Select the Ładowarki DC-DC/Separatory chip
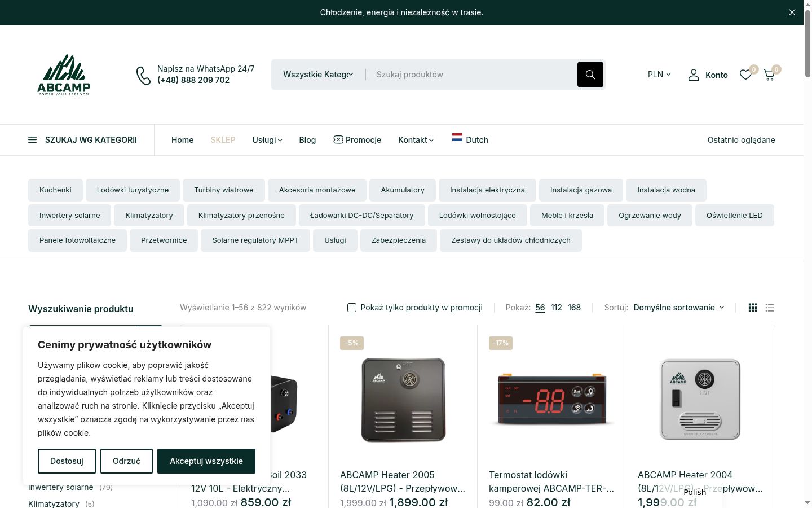This screenshot has height=508, width=812. tap(361, 215)
